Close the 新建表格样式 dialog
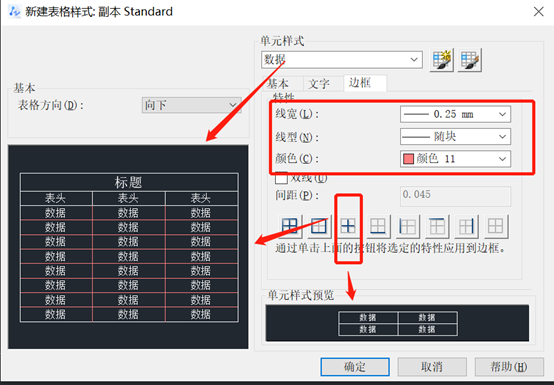 pyautogui.click(x=538, y=12)
